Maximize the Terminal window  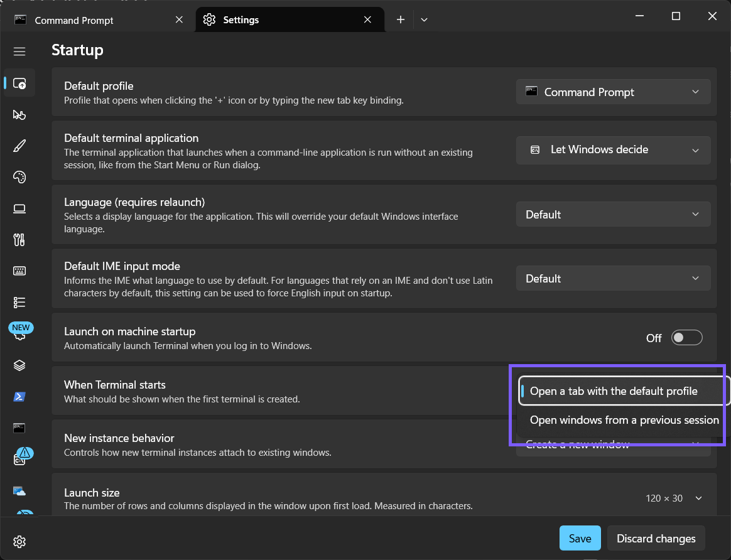tap(676, 16)
